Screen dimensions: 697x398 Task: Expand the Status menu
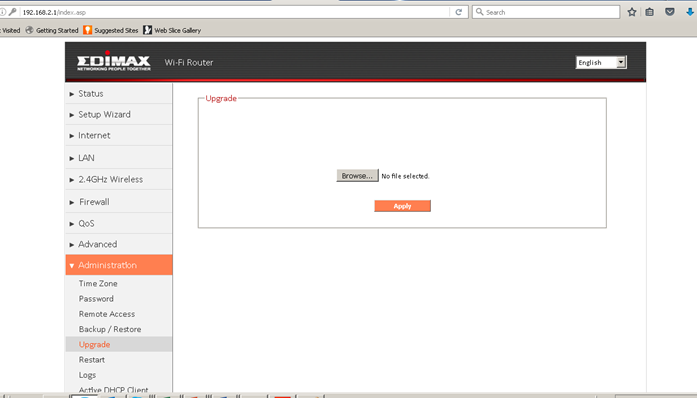pyautogui.click(x=119, y=93)
